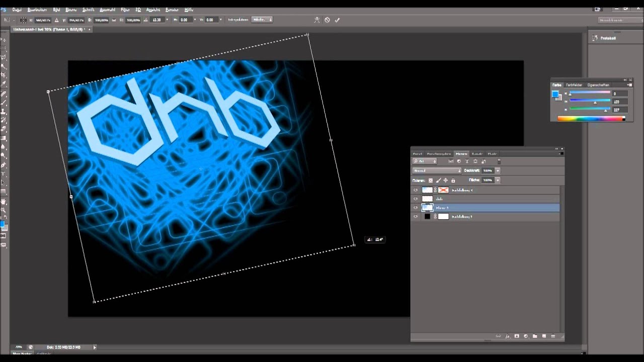Viewport: 644px width, 362px height.
Task: Add a layer mask icon in Layers panel
Action: click(x=516, y=336)
